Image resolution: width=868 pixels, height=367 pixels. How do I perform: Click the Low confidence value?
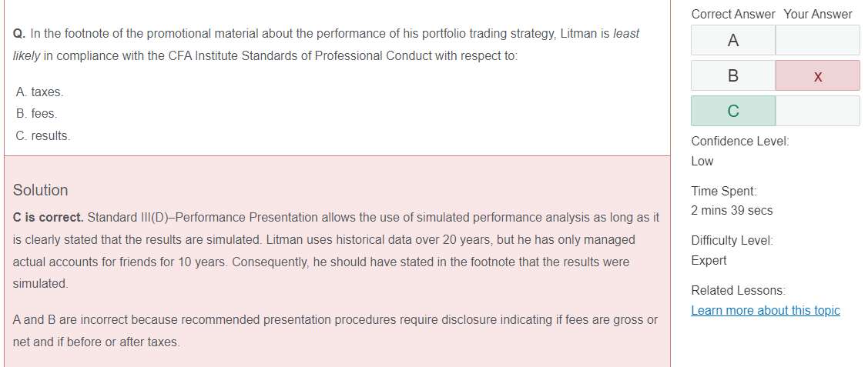point(702,162)
